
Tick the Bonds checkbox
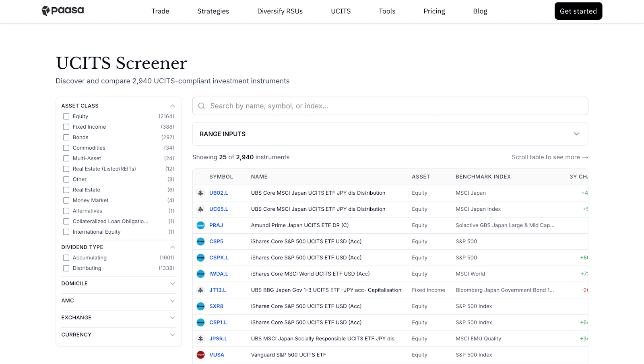coord(66,138)
